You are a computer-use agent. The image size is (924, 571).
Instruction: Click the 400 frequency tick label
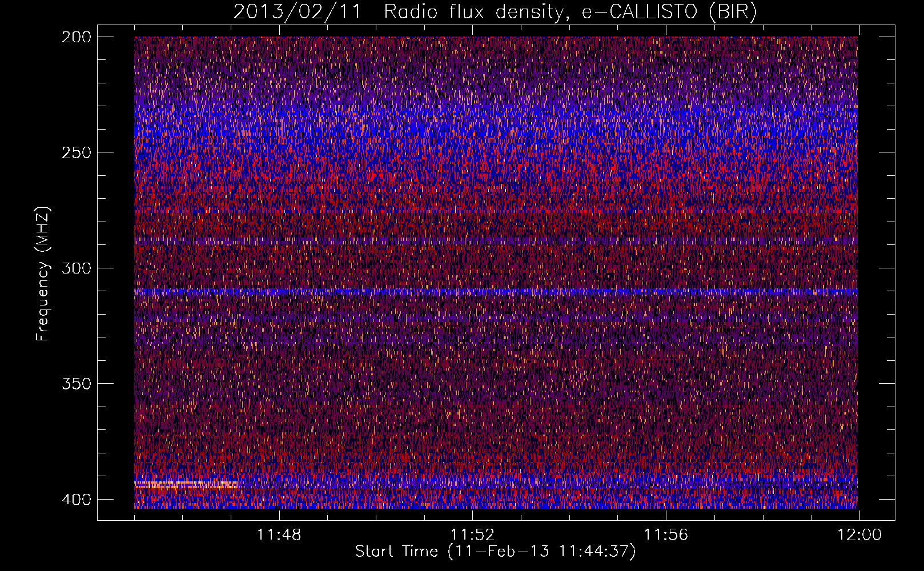pyautogui.click(x=76, y=499)
